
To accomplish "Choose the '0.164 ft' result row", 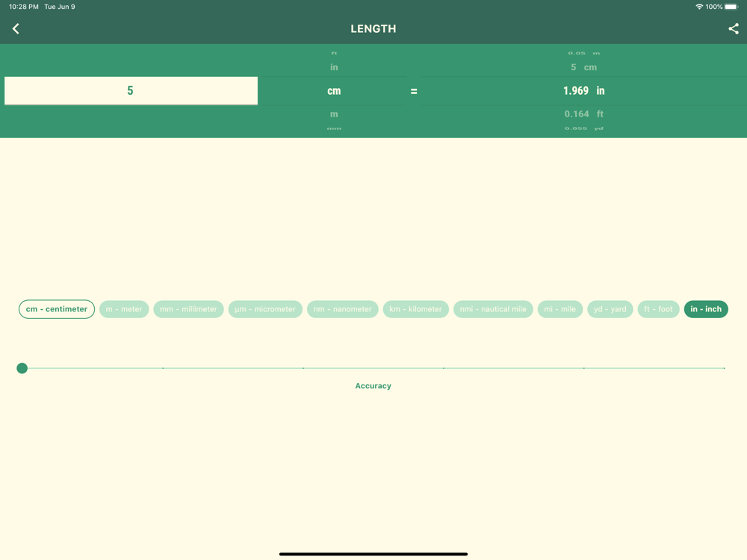I will click(583, 114).
